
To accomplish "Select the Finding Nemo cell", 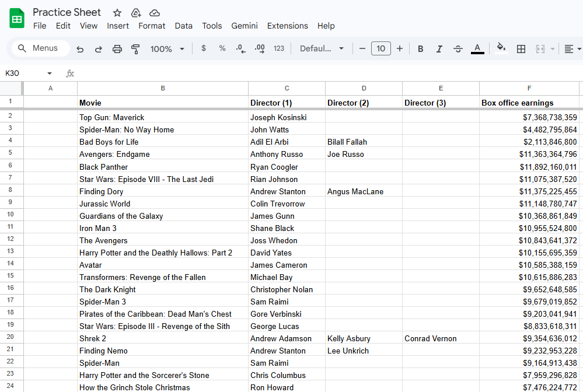I will 163,351.
